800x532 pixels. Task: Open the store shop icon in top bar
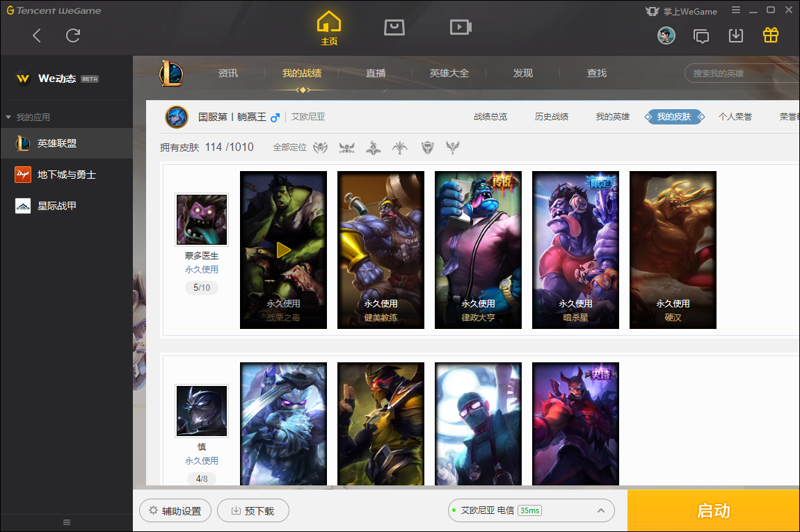click(394, 27)
